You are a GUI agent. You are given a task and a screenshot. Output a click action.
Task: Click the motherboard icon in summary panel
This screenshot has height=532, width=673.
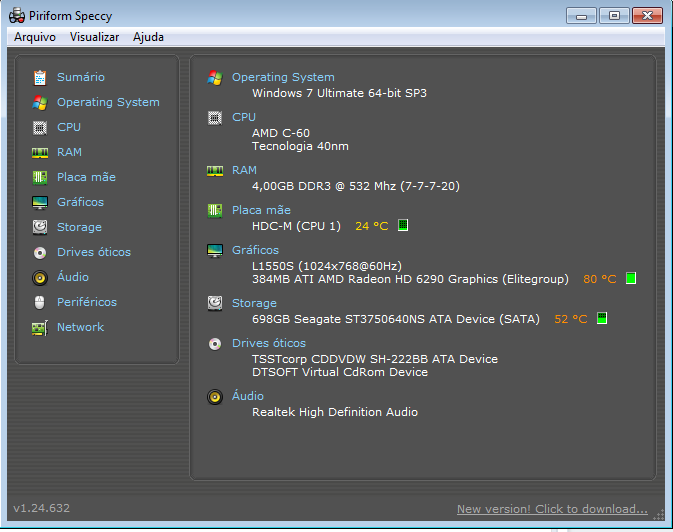[x=215, y=210]
